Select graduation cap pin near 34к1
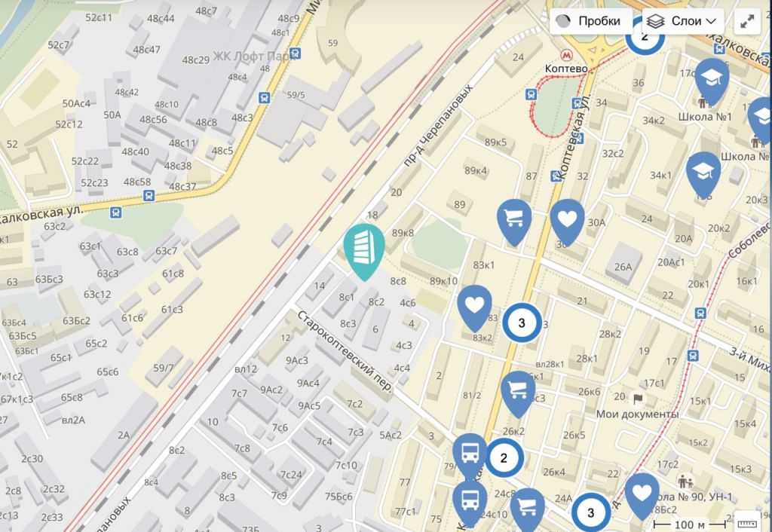The image size is (772, 532). tap(703, 175)
